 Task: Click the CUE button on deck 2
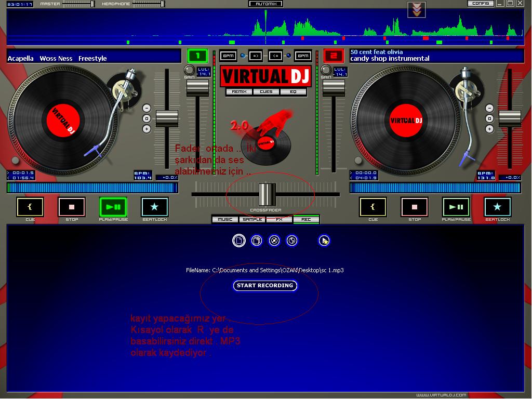pos(373,207)
